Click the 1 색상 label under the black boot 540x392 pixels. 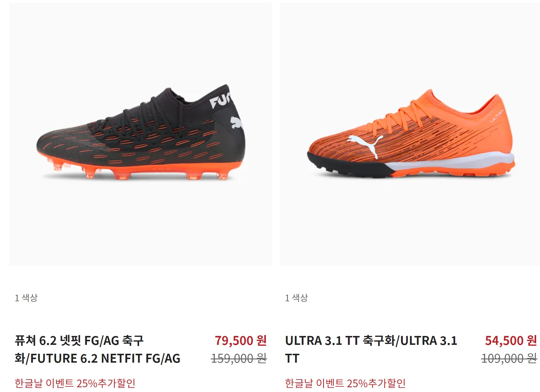[26, 298]
